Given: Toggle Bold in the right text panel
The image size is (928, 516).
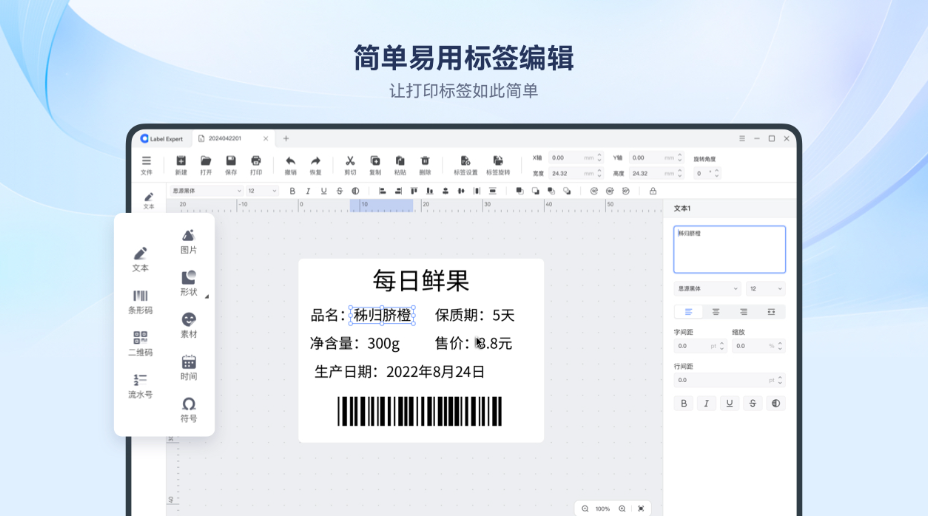Looking at the screenshot, I should pyautogui.click(x=684, y=404).
